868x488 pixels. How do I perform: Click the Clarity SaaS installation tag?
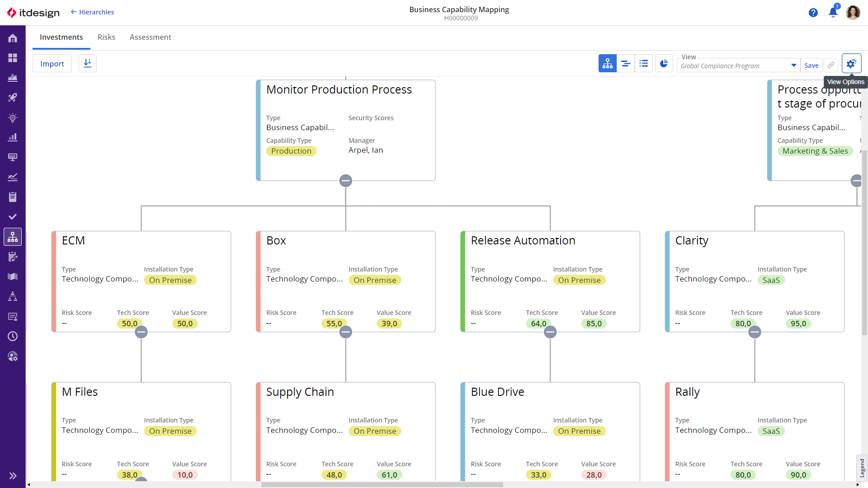pyautogui.click(x=771, y=280)
